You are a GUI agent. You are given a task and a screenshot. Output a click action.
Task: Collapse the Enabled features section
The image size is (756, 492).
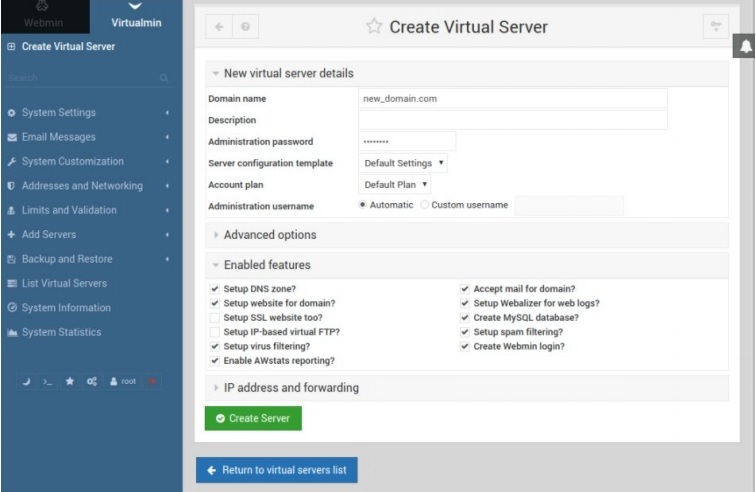tap(466, 265)
